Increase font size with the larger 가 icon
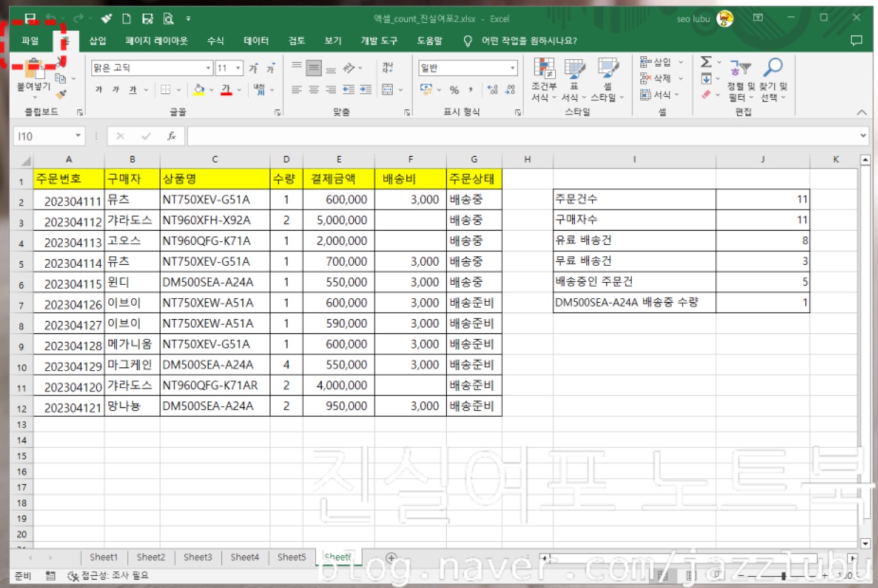The width and height of the screenshot is (878, 588). [253, 68]
